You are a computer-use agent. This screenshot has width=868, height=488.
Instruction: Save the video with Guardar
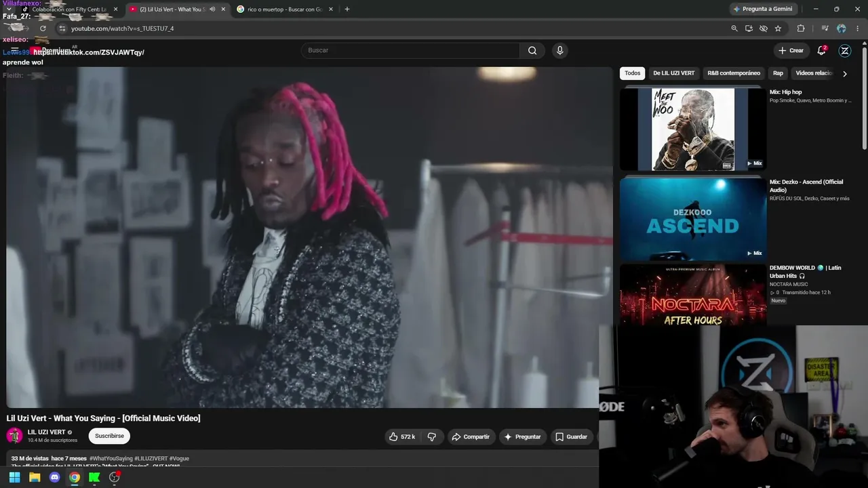pos(572,437)
